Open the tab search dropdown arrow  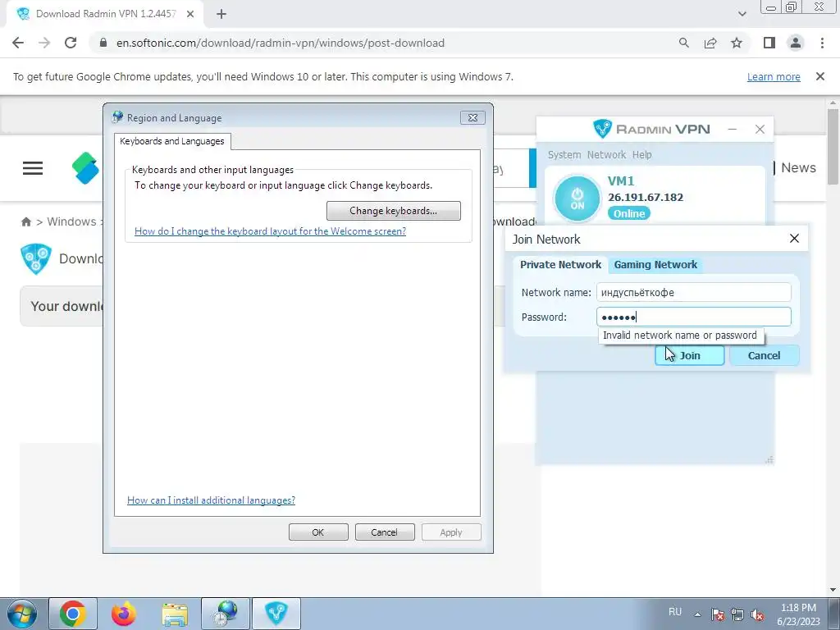click(x=742, y=14)
